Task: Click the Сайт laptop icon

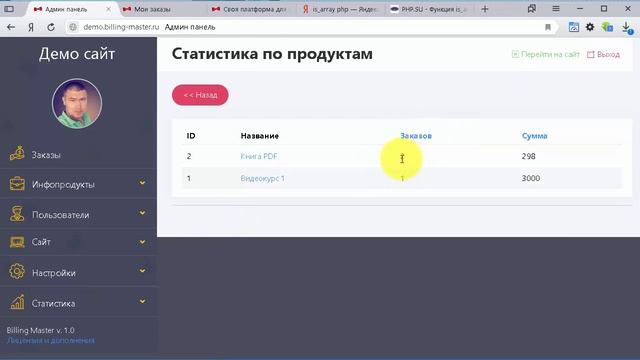Action: point(17,242)
